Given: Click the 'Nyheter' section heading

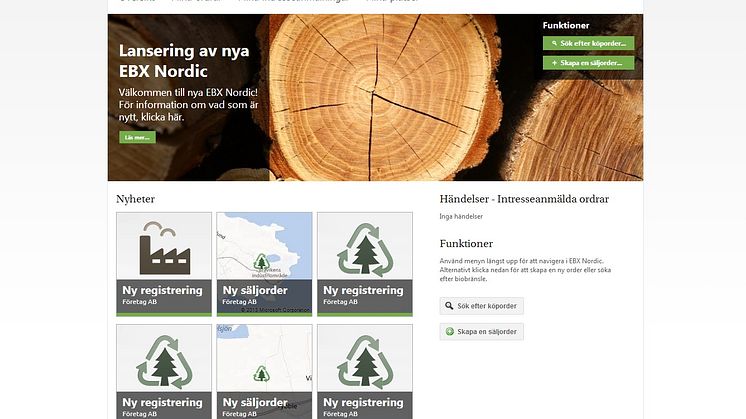Looking at the screenshot, I should 136,199.
